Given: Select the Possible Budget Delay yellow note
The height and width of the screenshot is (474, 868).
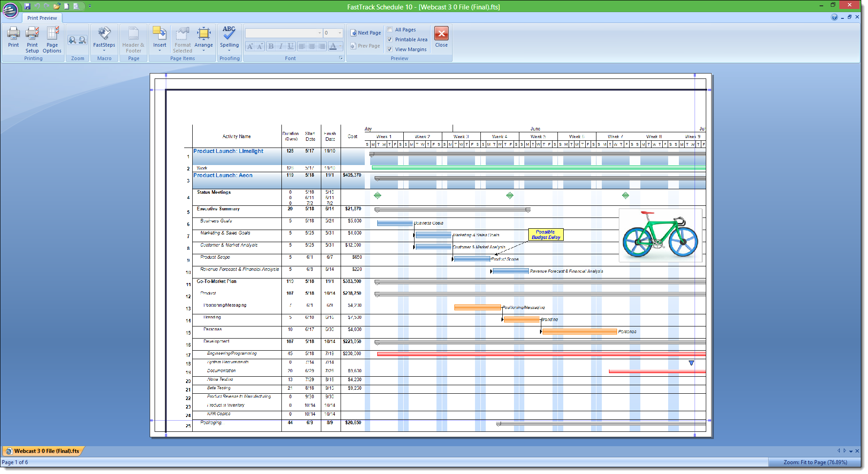Looking at the screenshot, I should click(x=545, y=235).
